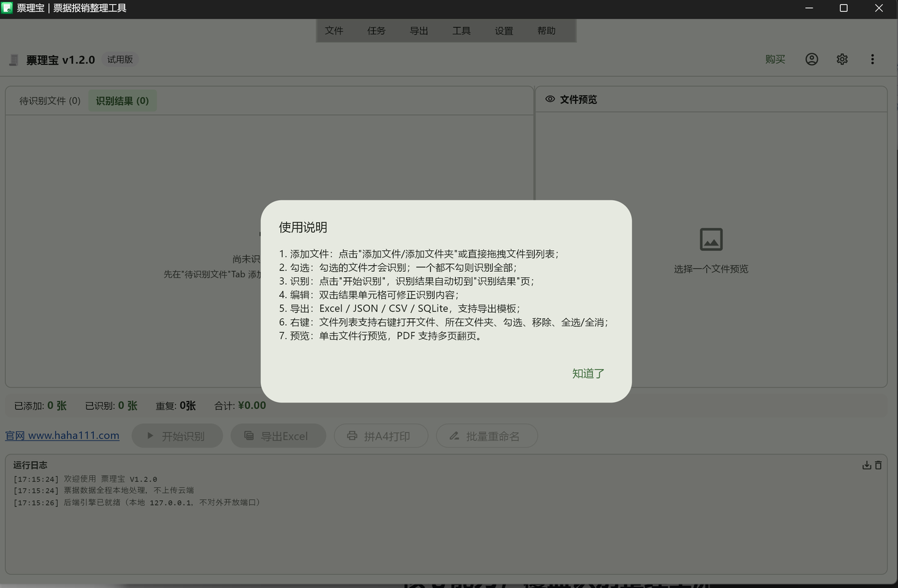Image resolution: width=898 pixels, height=588 pixels.
Task: Click the 导出Excel button
Action: click(x=278, y=436)
